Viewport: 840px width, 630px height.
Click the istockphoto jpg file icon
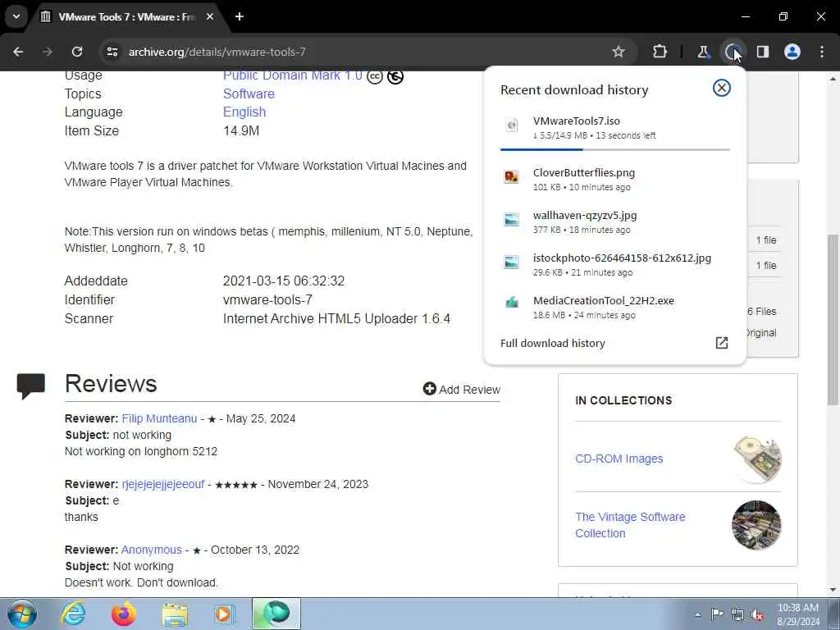(512, 262)
